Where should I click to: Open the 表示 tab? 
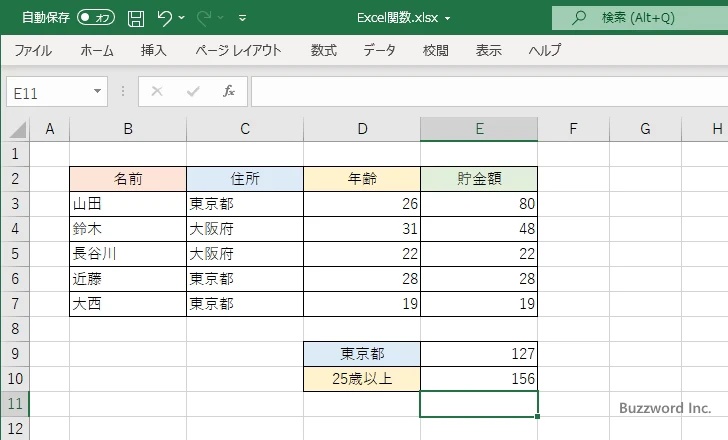(488, 50)
